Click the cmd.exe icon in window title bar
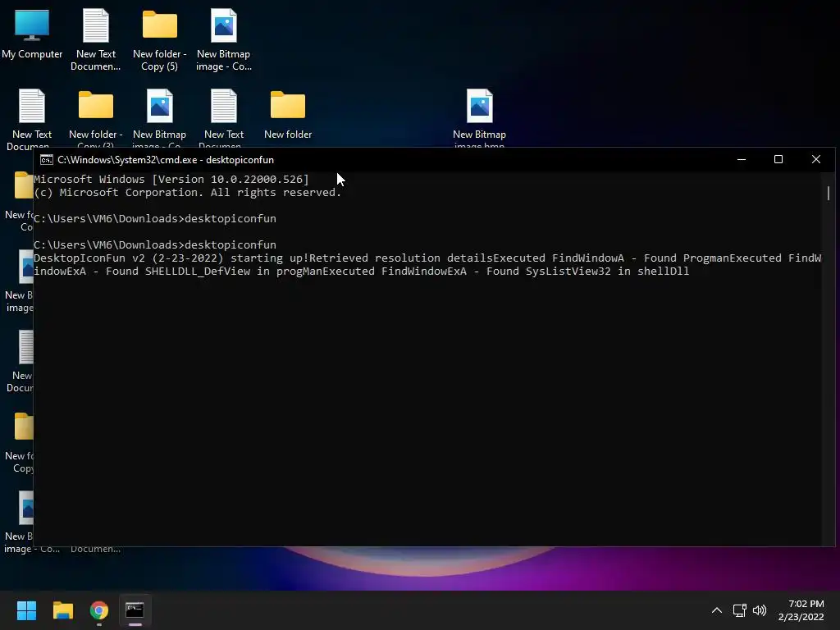The width and height of the screenshot is (840, 630). pos(47,160)
